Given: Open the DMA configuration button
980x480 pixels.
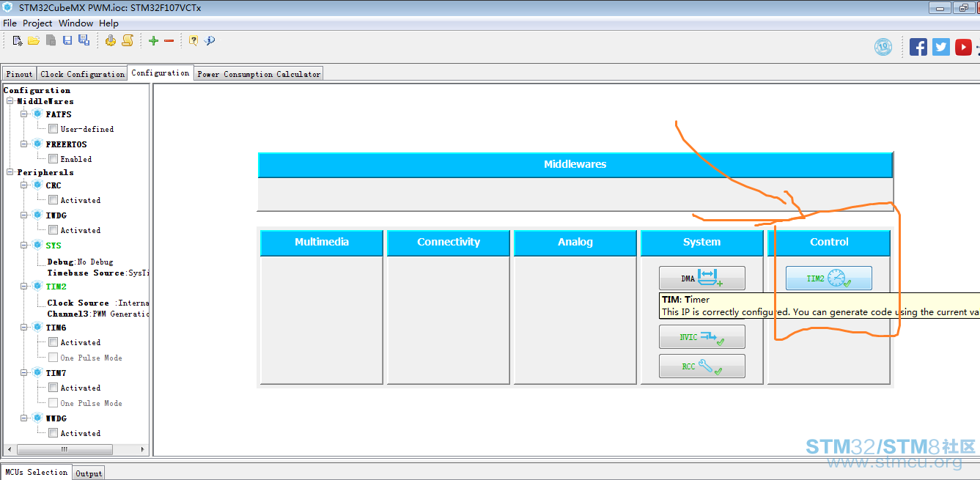Looking at the screenshot, I should tap(702, 278).
